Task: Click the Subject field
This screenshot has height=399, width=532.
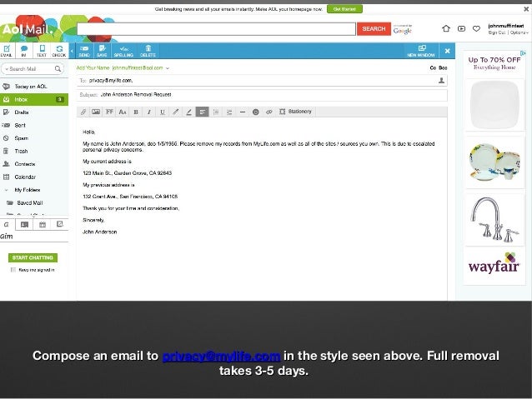Action: point(261,95)
